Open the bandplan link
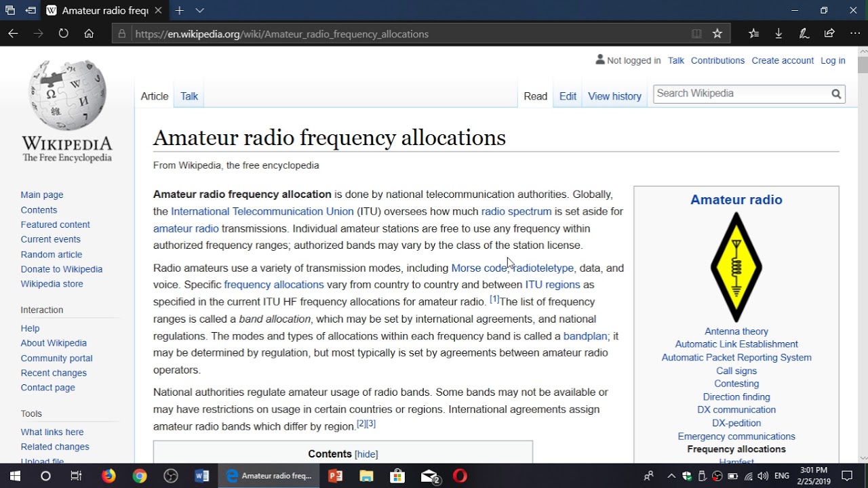The height and width of the screenshot is (488, 868). 585,335
